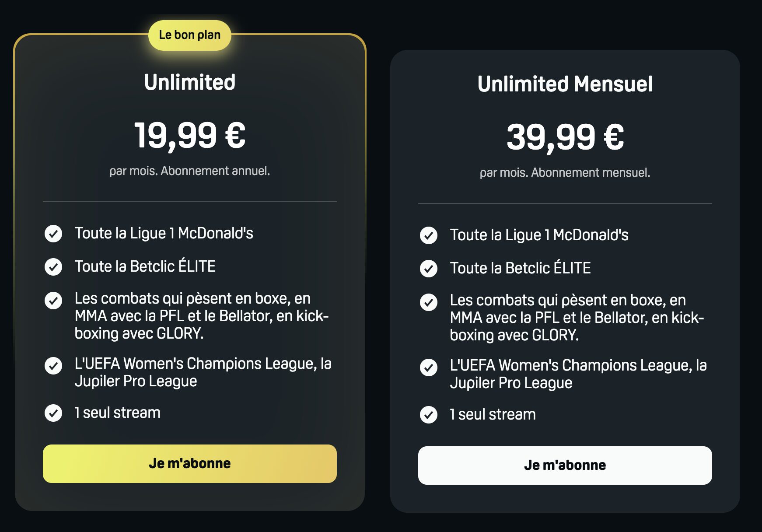Screen dimensions: 762x532
Task: Click check icon beside UEFA Women's Champions League in Unlimited Mensuel
Action: click(x=429, y=367)
